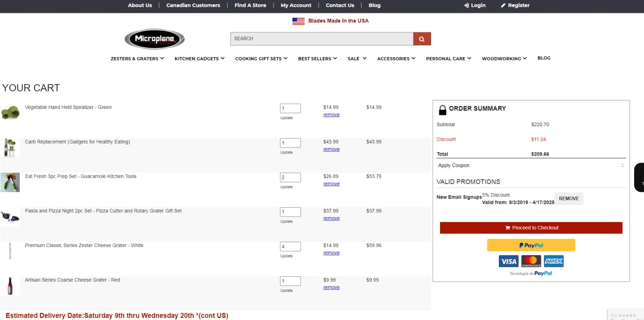644x320 pixels.
Task: Click Blades Made In the USA text
Action: tap(338, 21)
